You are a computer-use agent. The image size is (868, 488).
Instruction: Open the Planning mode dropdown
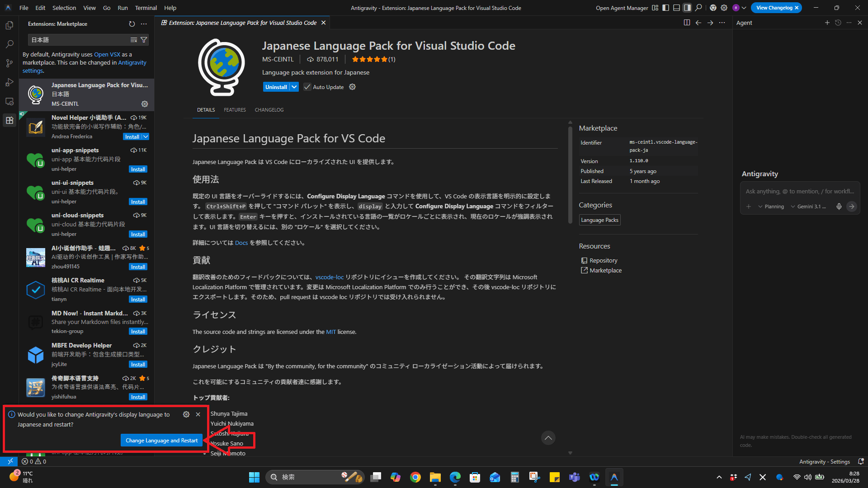pyautogui.click(x=772, y=206)
